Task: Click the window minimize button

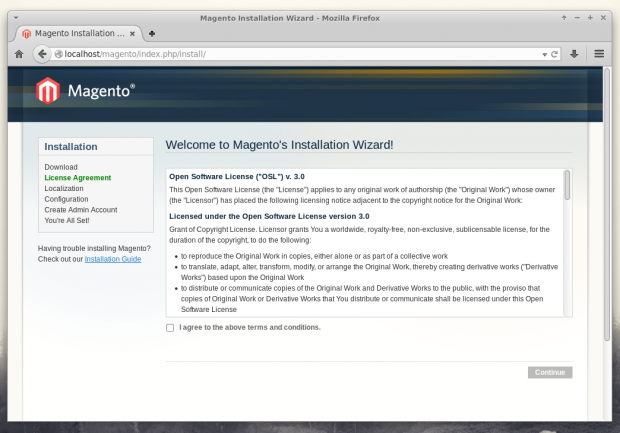Action: coord(577,18)
